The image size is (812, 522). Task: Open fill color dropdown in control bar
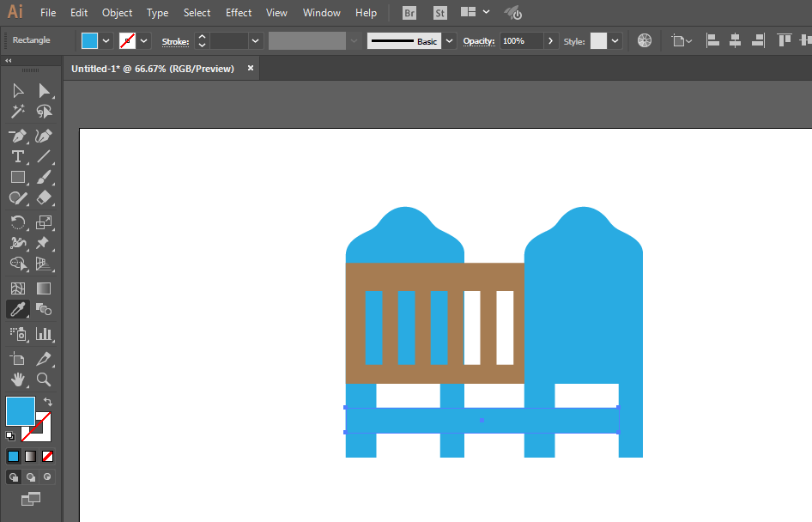106,41
